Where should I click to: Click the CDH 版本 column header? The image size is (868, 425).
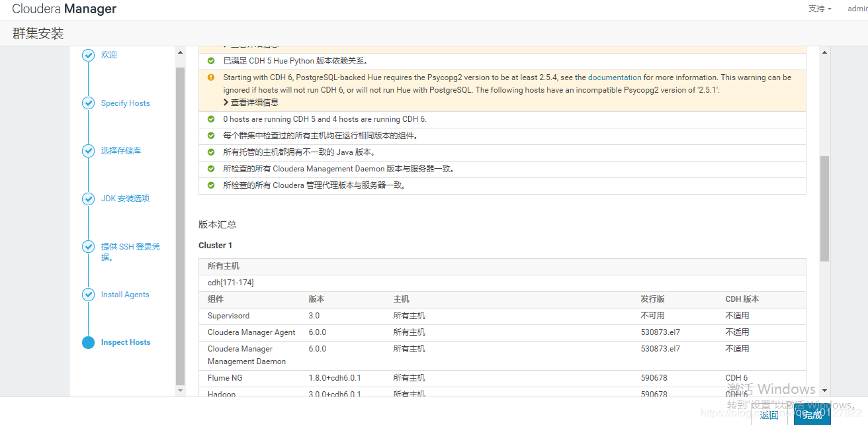click(x=742, y=299)
